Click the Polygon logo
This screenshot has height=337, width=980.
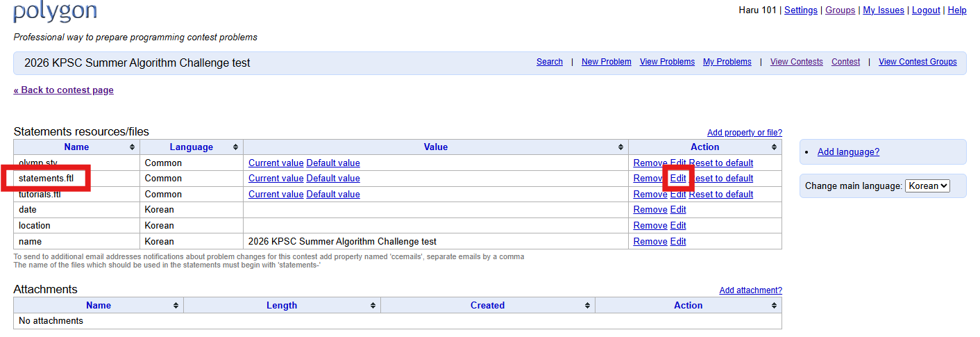[x=56, y=11]
